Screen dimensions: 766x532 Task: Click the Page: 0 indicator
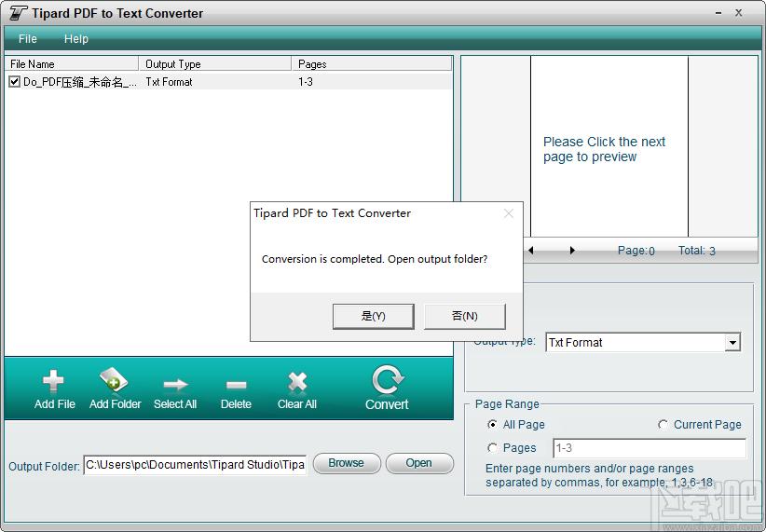636,251
